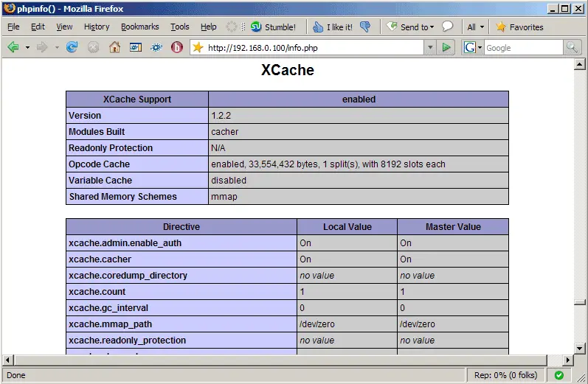Open the 'All' topics dropdown

pos(476,27)
